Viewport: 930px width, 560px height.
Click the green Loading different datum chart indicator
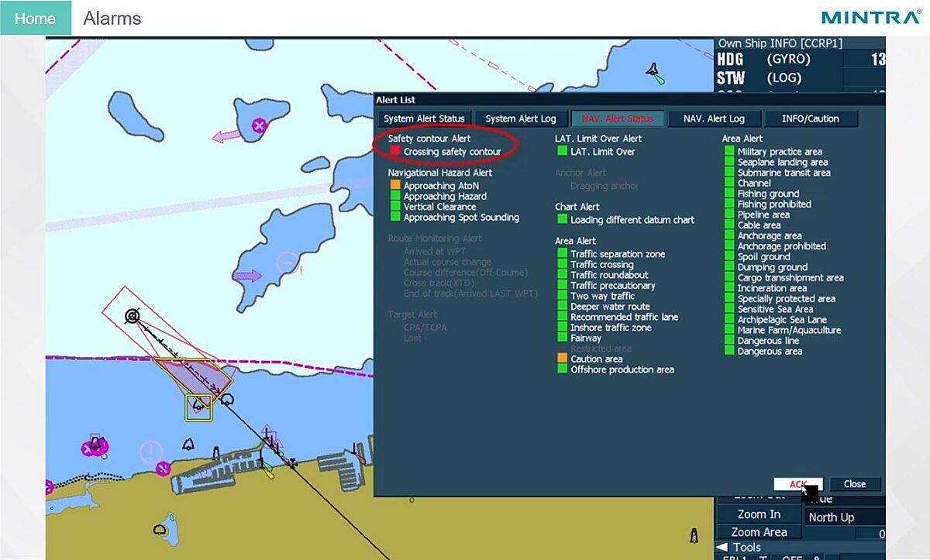pyautogui.click(x=563, y=220)
